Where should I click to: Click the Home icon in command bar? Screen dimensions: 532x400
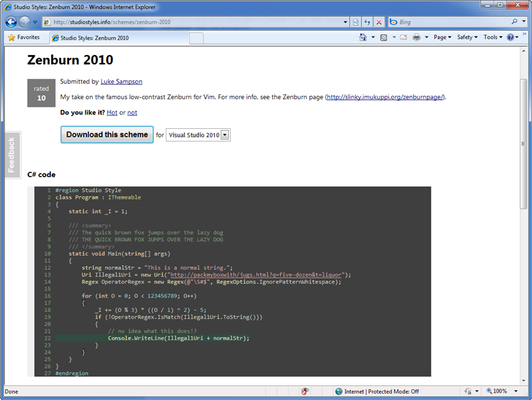[x=363, y=38]
